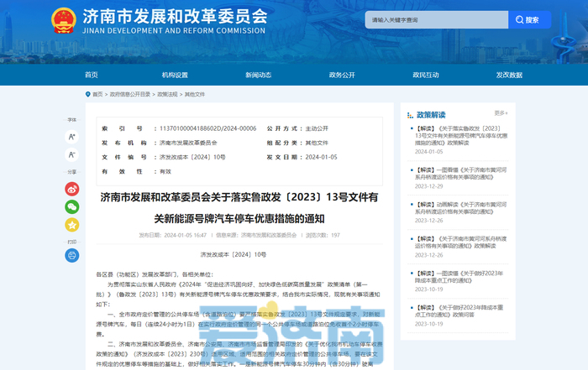Click publishing organization 济南市发展改革委员会 in info table
Screen dimensions: 588x370
click(188, 143)
